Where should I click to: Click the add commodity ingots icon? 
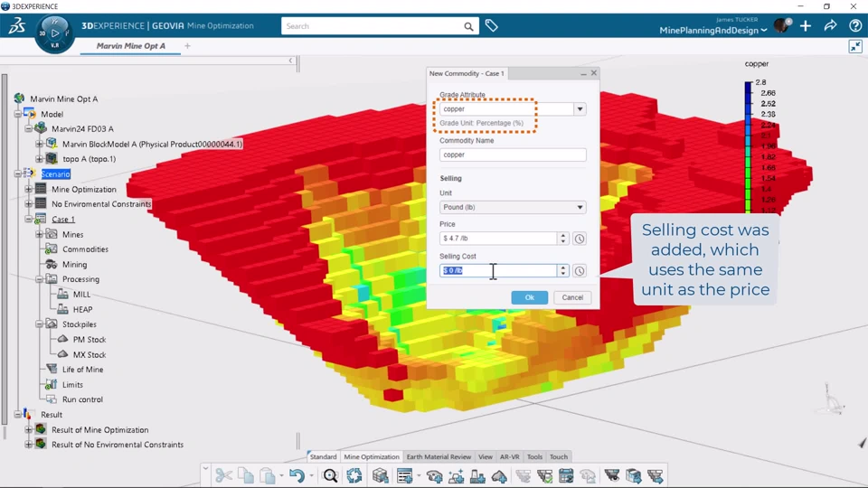[456, 475]
